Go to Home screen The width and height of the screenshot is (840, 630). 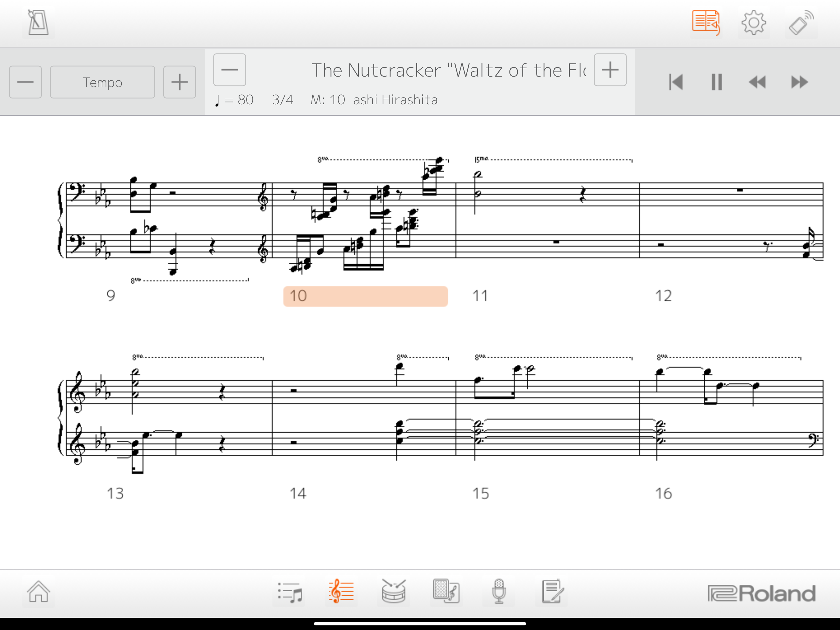tap(38, 592)
